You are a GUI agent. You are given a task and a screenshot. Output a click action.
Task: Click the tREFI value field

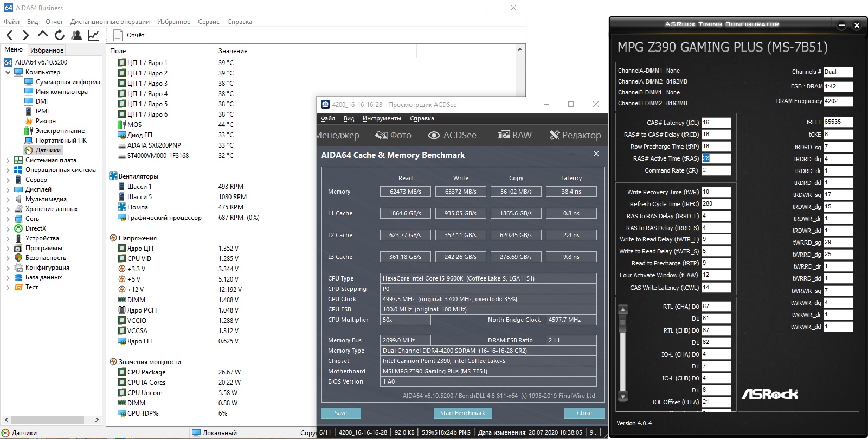click(x=838, y=122)
